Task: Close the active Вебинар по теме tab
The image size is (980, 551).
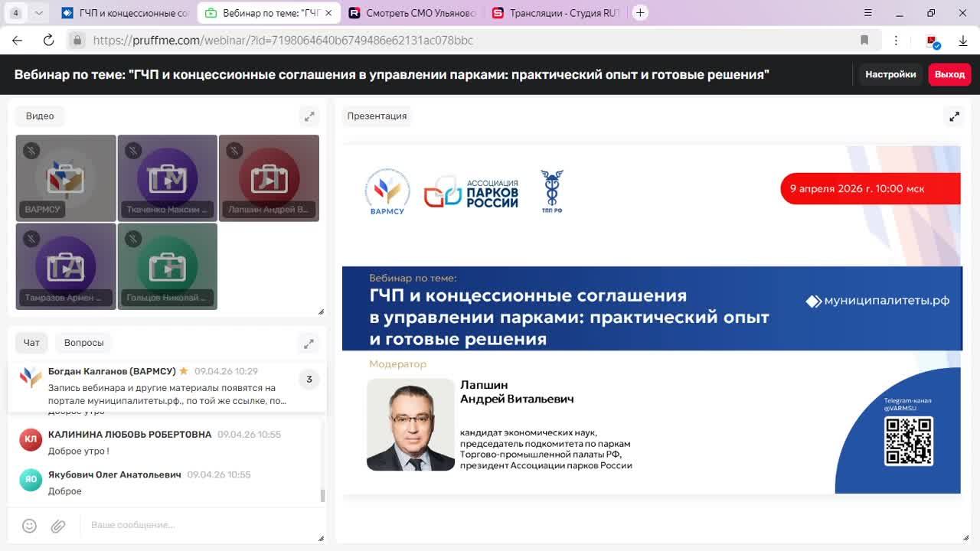Action: click(328, 13)
